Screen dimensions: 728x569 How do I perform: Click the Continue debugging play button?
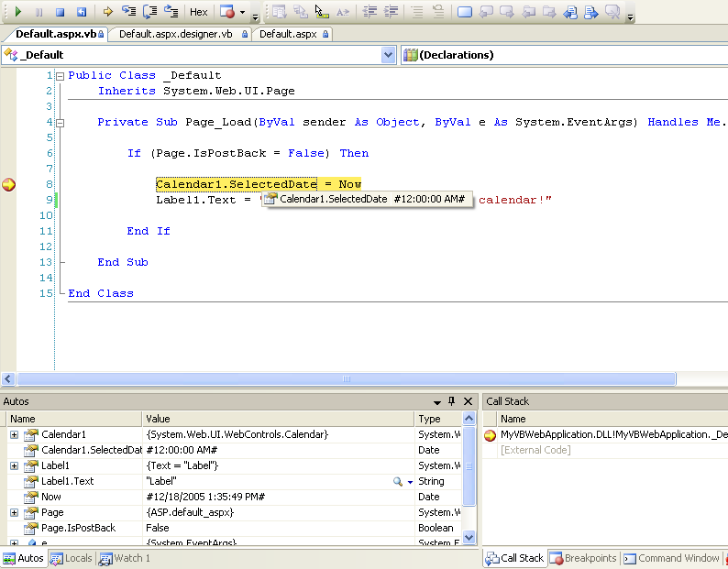17,12
